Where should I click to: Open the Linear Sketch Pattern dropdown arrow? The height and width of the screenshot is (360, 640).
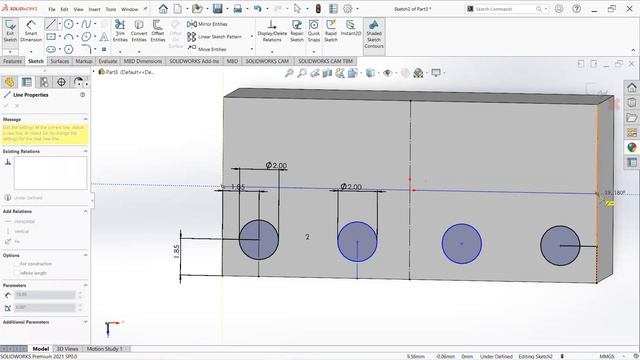251,37
